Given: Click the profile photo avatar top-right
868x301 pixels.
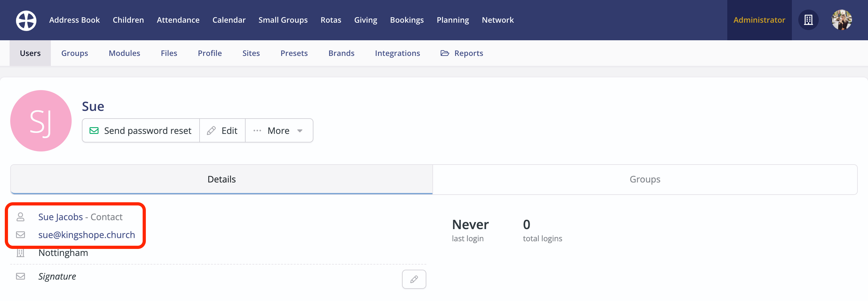Looking at the screenshot, I should pos(842,20).
